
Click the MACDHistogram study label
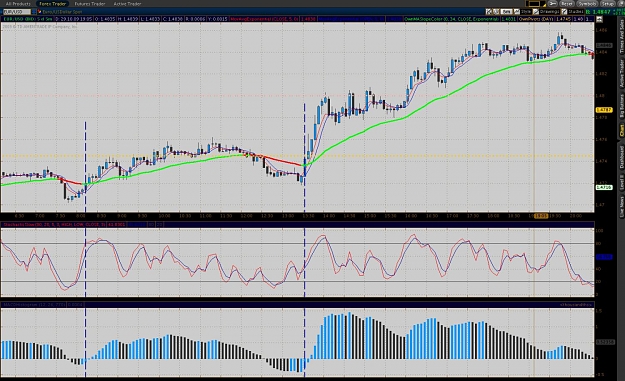[34, 304]
